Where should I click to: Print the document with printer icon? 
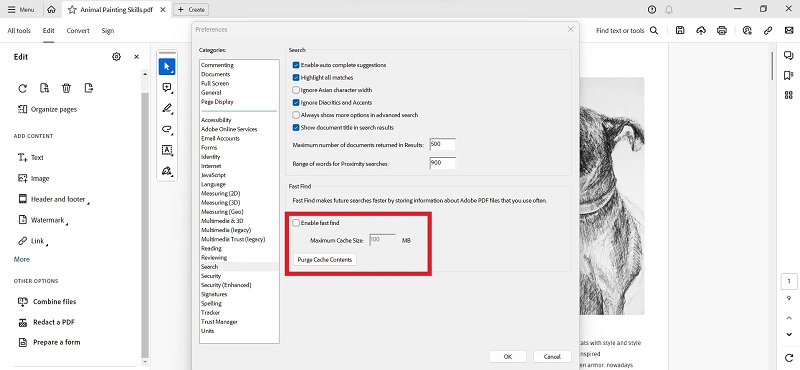coord(721,31)
